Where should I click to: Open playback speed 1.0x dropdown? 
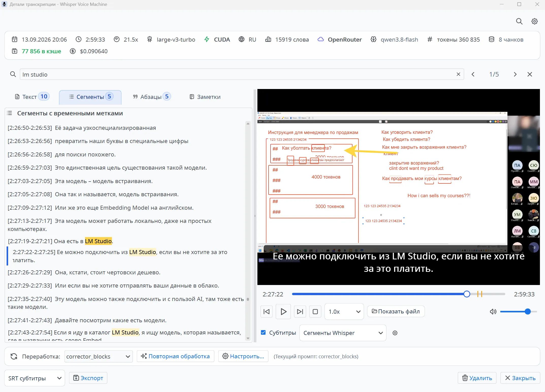[344, 311]
